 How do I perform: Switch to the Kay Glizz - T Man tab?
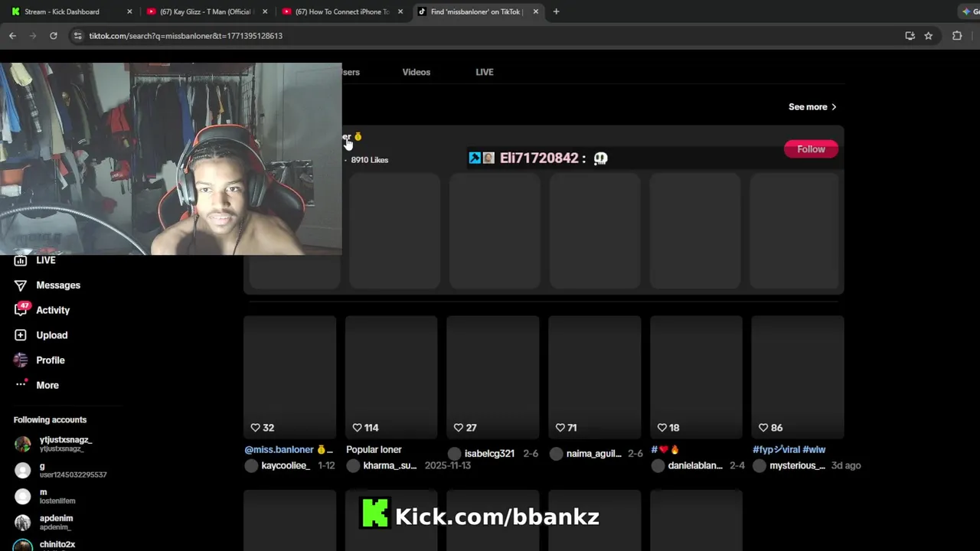click(x=205, y=11)
